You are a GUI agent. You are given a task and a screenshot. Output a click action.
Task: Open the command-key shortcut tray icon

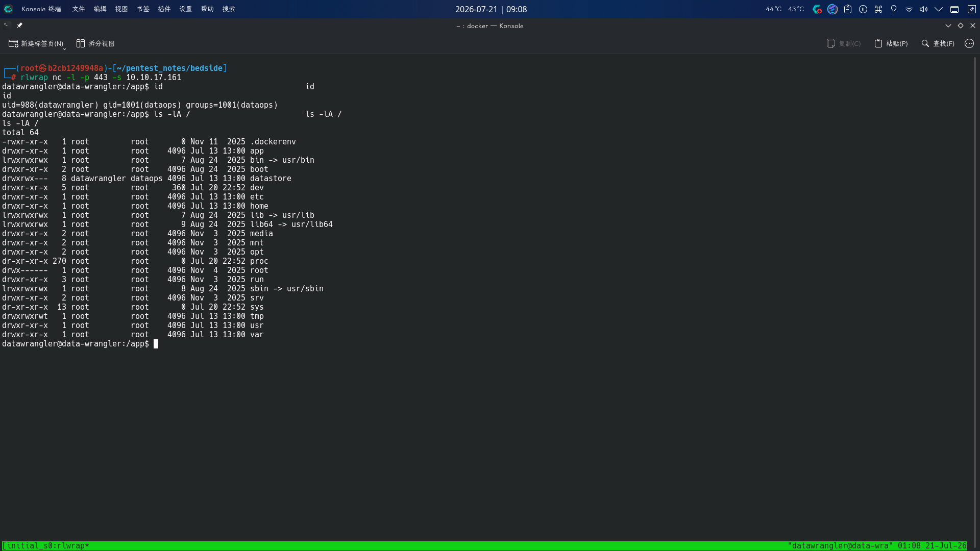pyautogui.click(x=878, y=9)
